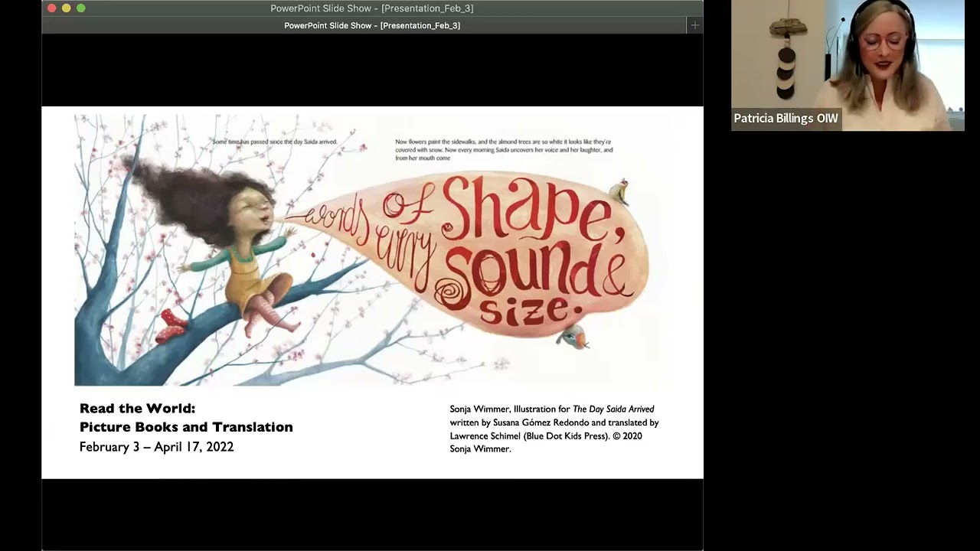The image size is (980, 551).
Task: Click Patricia Billings webcam video thumbnail
Action: pyautogui.click(x=848, y=65)
